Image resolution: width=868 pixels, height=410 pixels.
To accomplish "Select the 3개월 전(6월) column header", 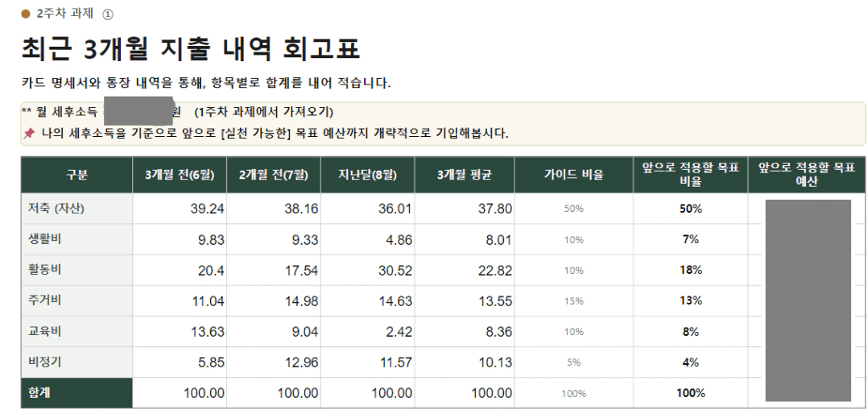I will [x=180, y=175].
